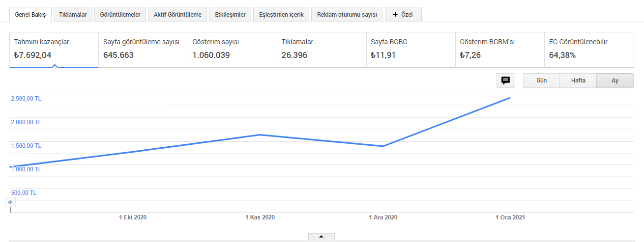
Task: Go to Reklam oturumu sayısı tab
Action: [347, 15]
